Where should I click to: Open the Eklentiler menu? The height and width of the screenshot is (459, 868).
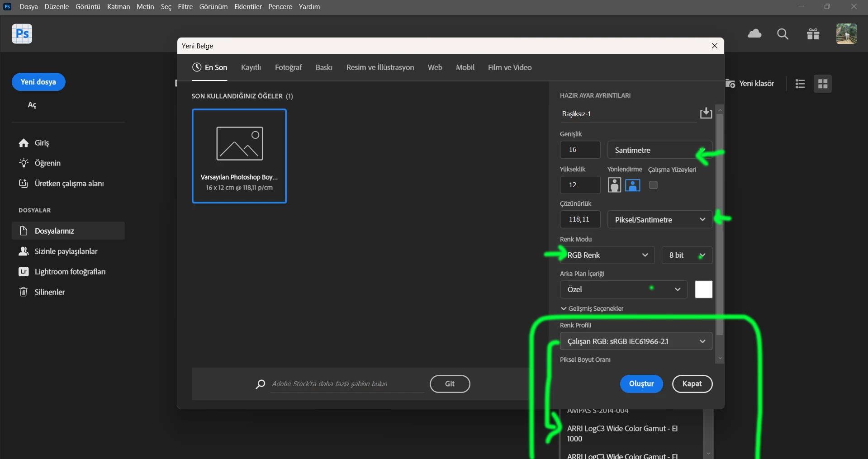tap(248, 7)
